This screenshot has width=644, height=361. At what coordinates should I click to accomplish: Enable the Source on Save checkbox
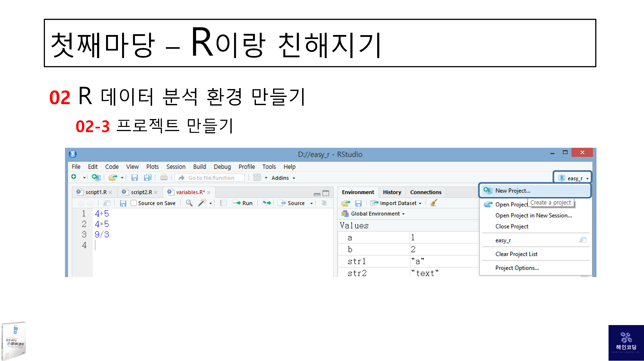134,203
